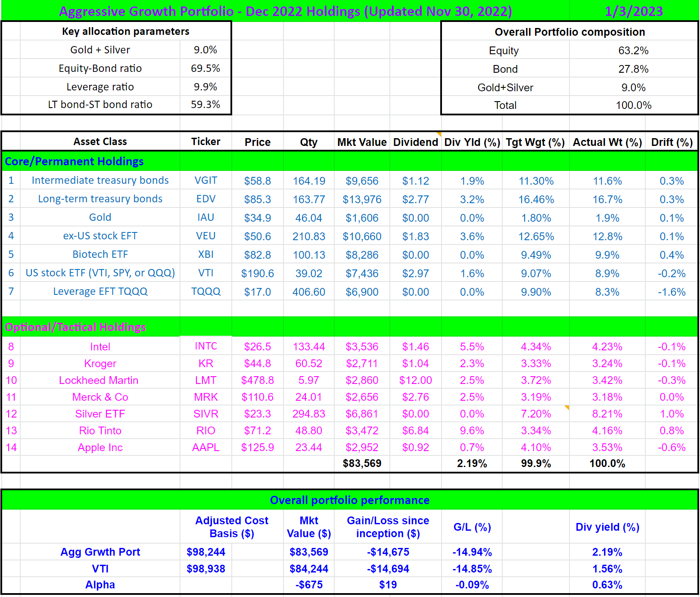Click the Div Yld (%) column header
Viewport: 700px width, 597px height.
[472, 142]
